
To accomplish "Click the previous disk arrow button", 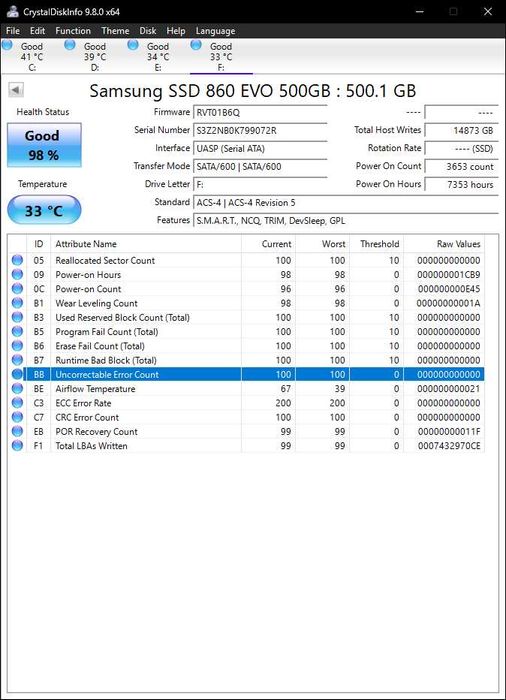I will tap(16, 90).
